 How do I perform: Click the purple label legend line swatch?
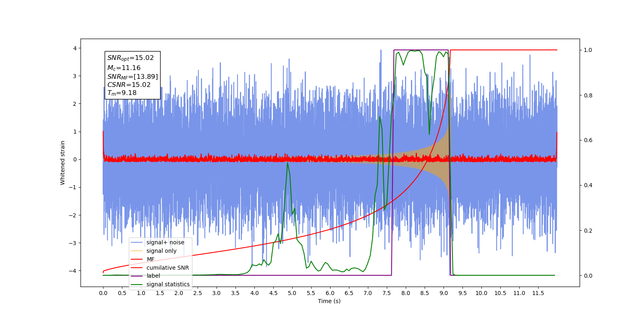point(137,276)
